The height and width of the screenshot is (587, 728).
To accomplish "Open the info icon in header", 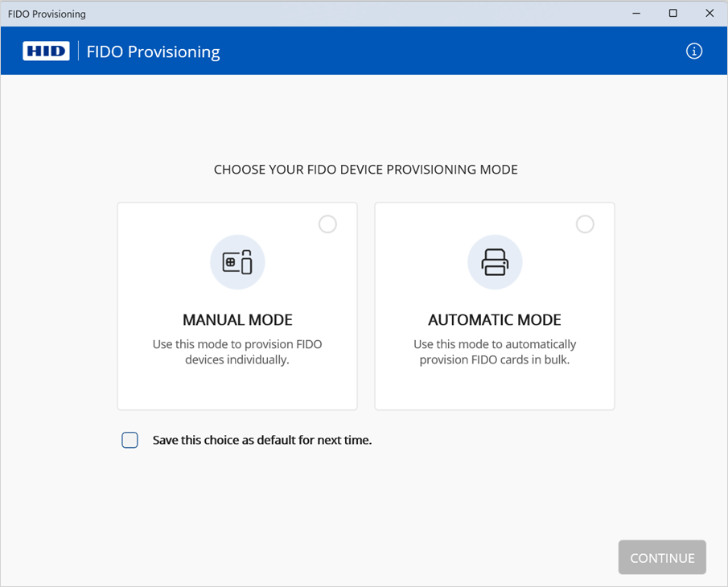I will 693,51.
